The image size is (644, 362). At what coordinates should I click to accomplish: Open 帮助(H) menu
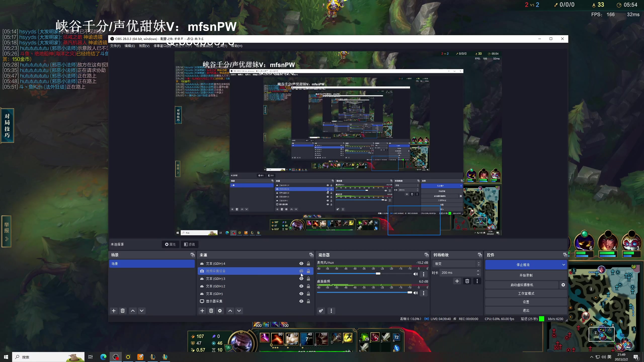(237, 46)
